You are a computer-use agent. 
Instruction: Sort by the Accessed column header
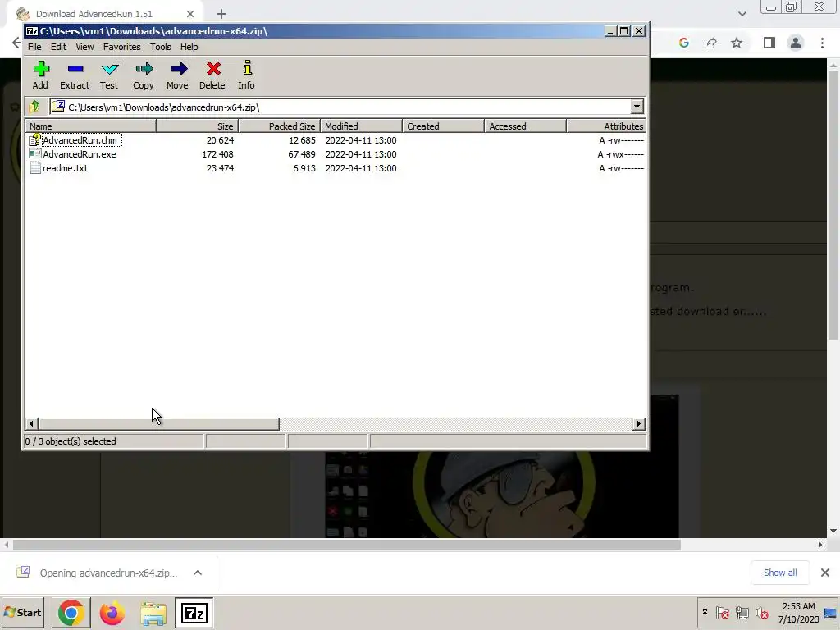pos(525,126)
